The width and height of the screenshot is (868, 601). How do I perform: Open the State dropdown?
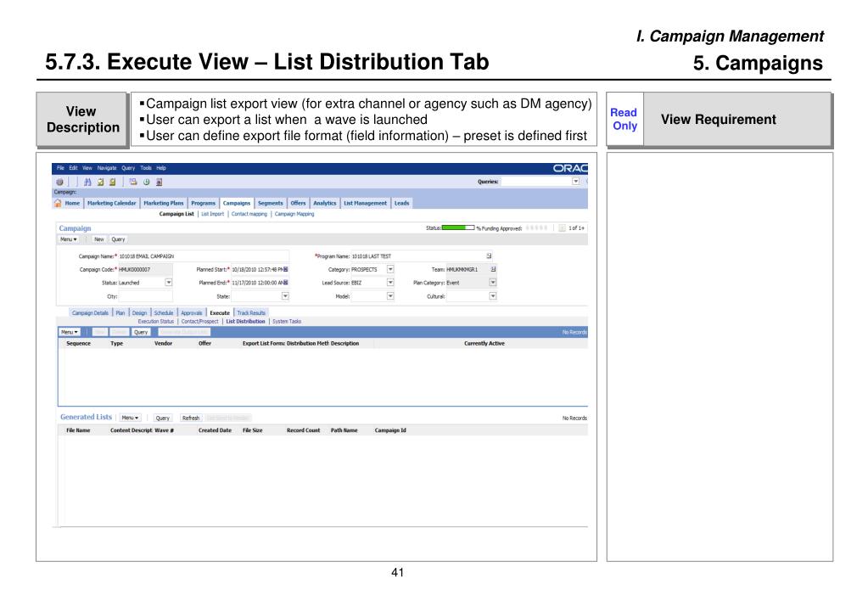pyautogui.click(x=285, y=295)
